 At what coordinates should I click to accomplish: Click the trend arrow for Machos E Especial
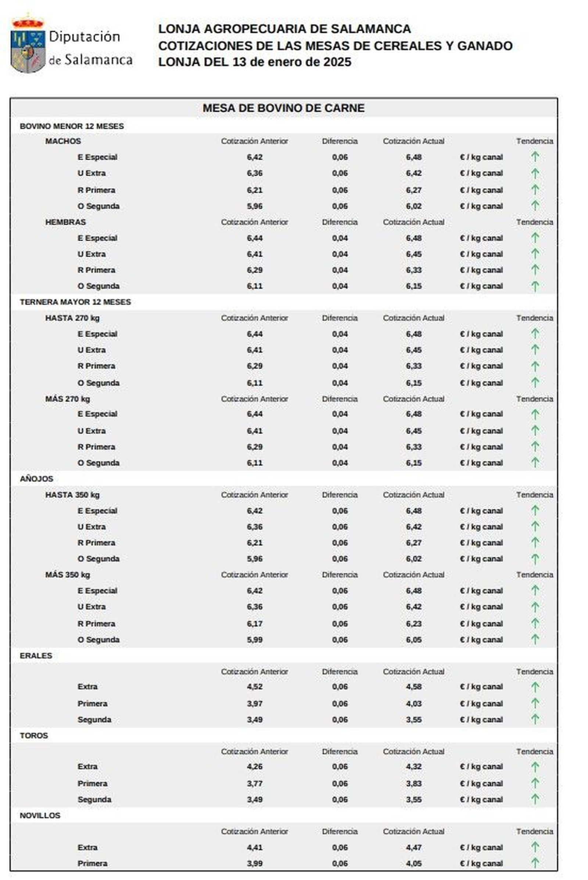point(535,157)
